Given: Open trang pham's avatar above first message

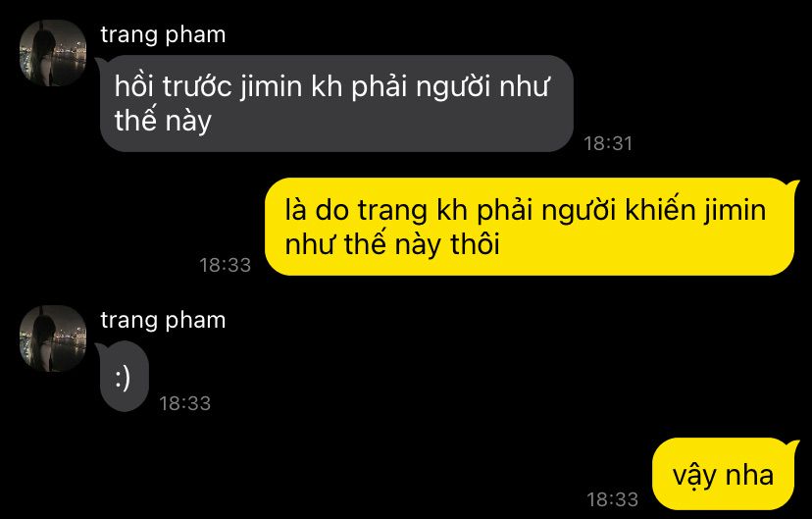Looking at the screenshot, I should [x=53, y=53].
